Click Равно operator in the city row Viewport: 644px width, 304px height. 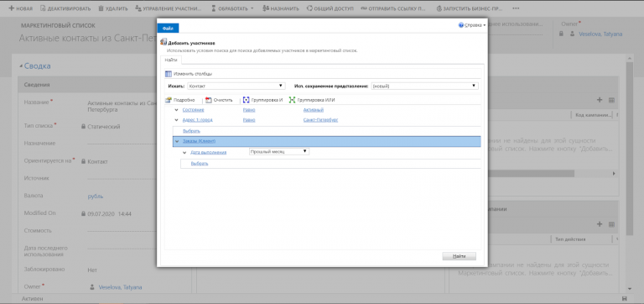click(249, 120)
